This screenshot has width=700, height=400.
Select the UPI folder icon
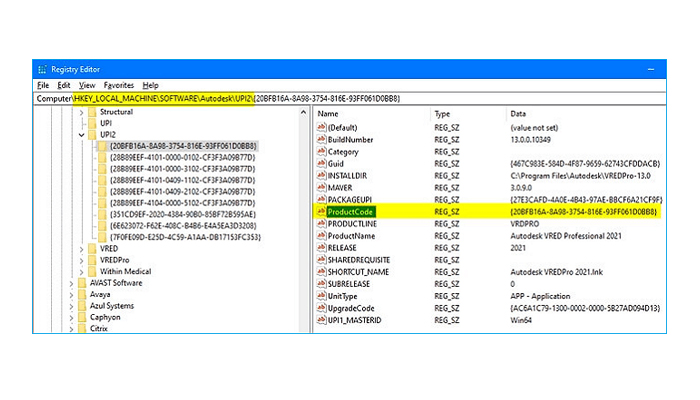92,123
